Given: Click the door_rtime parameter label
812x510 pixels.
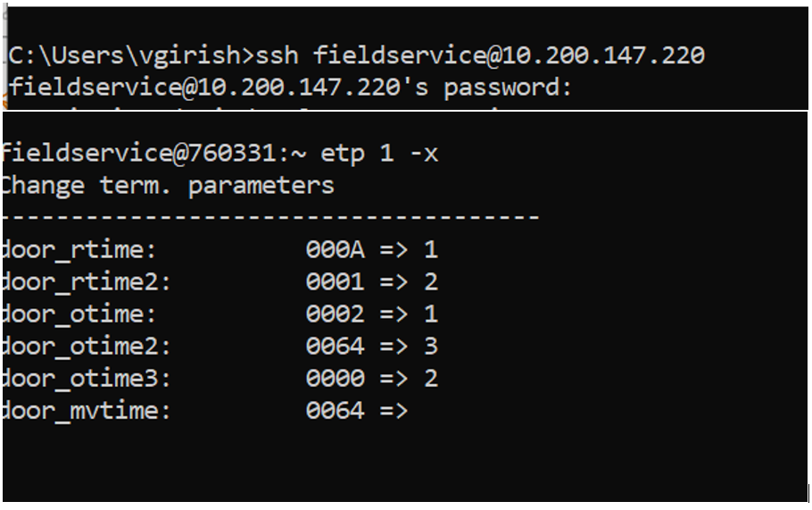Looking at the screenshot, I should [79, 250].
